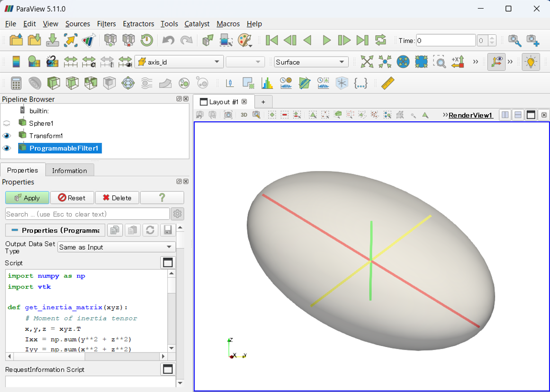The image size is (550, 392).
Task: Click the Play animation button
Action: point(327,40)
